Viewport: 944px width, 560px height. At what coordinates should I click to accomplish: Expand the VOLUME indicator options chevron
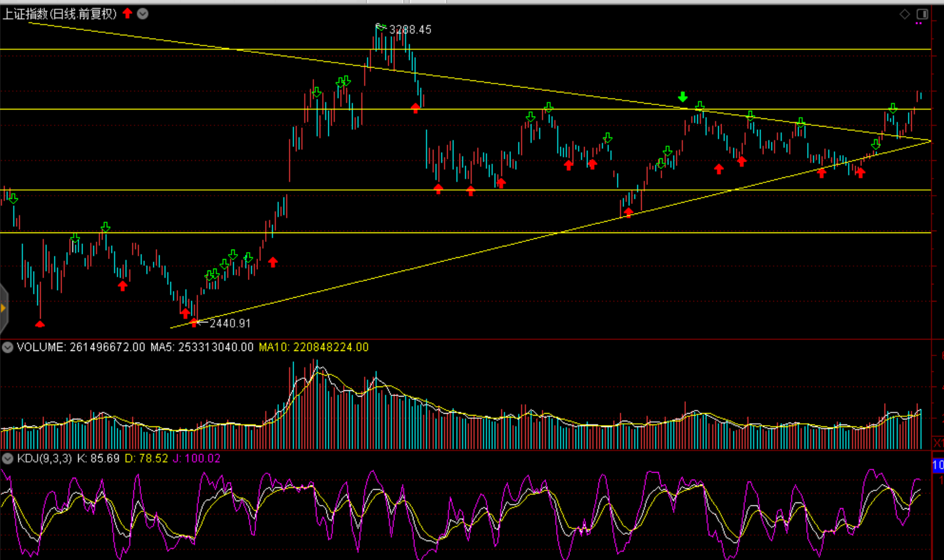pos(8,347)
